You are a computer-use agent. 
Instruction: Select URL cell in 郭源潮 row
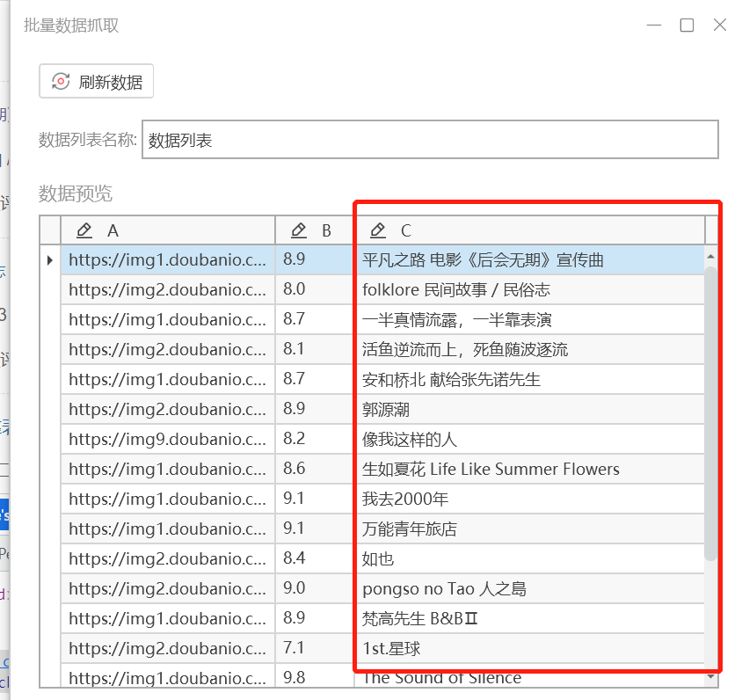(x=168, y=409)
